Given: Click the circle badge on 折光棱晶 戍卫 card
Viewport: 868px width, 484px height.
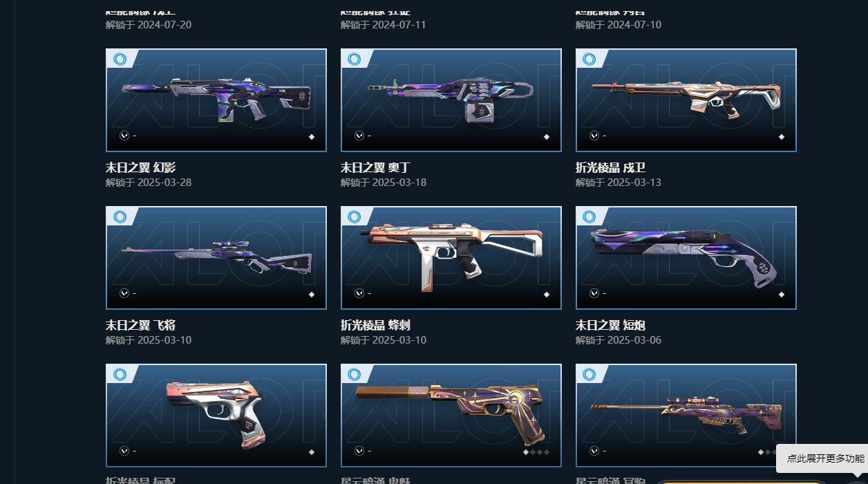Looking at the screenshot, I should pos(589,59).
